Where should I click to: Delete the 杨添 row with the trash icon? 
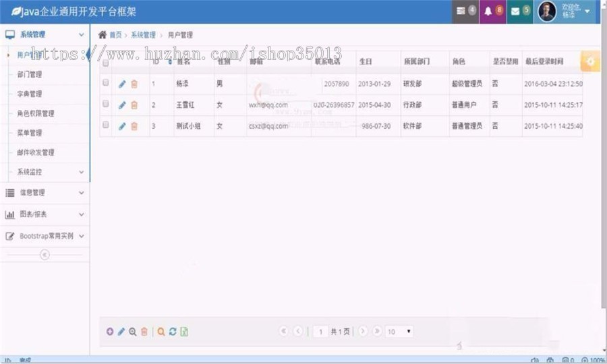coord(134,84)
